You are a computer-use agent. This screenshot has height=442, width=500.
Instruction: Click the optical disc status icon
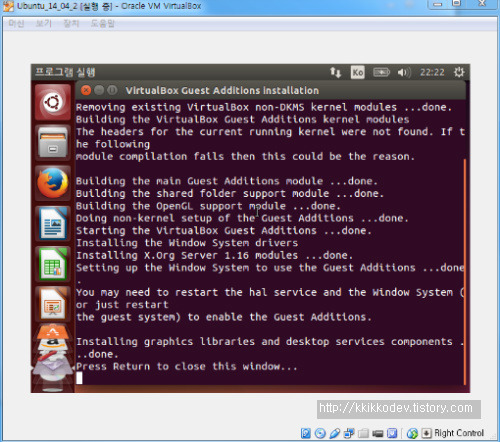(x=320, y=433)
